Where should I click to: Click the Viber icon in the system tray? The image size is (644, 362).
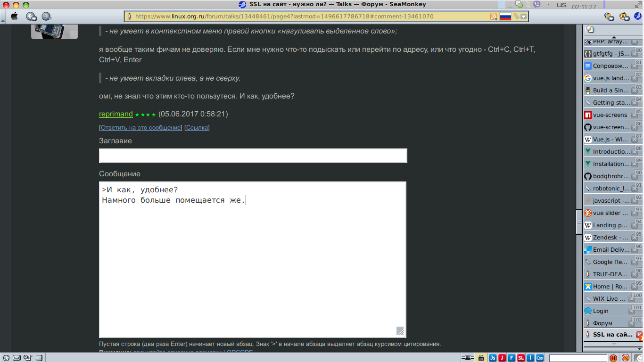[537, 5]
